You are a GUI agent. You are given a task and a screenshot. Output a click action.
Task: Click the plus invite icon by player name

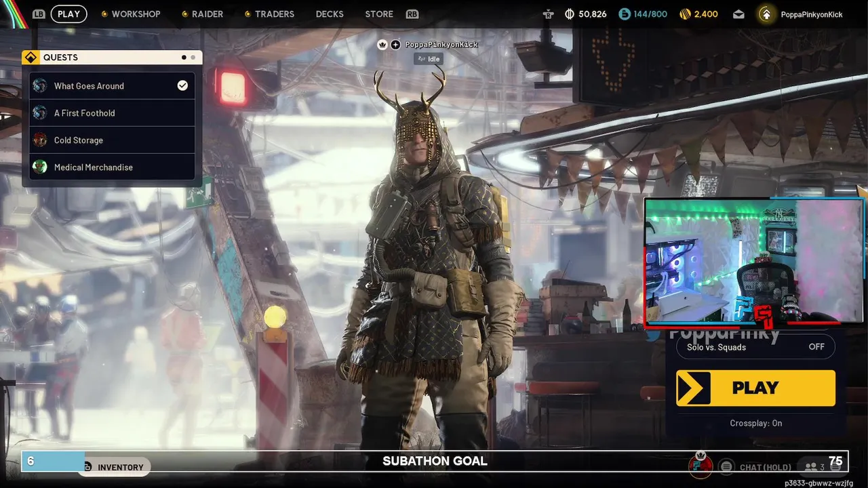tap(395, 45)
